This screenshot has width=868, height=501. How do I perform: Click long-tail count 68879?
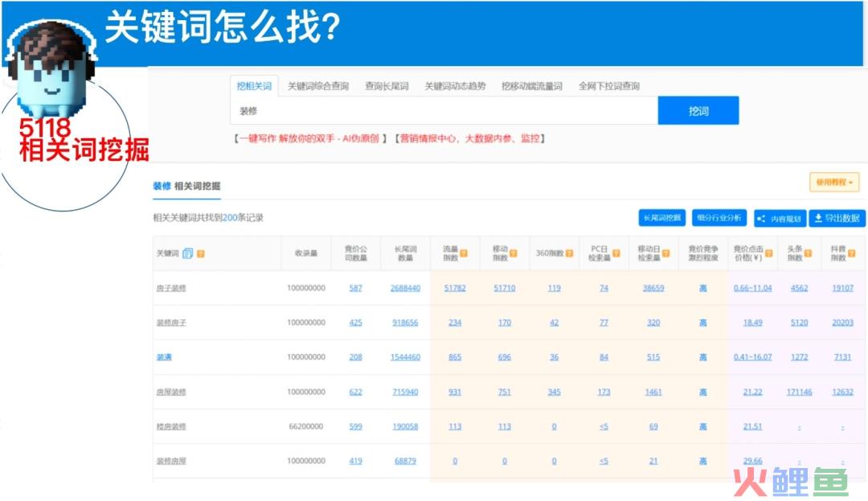[405, 461]
